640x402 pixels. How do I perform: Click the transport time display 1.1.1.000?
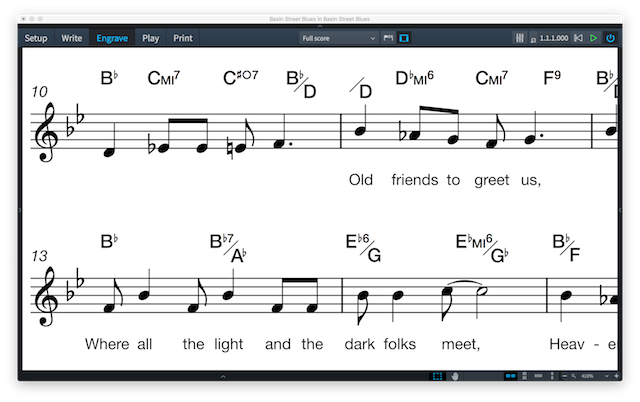553,38
